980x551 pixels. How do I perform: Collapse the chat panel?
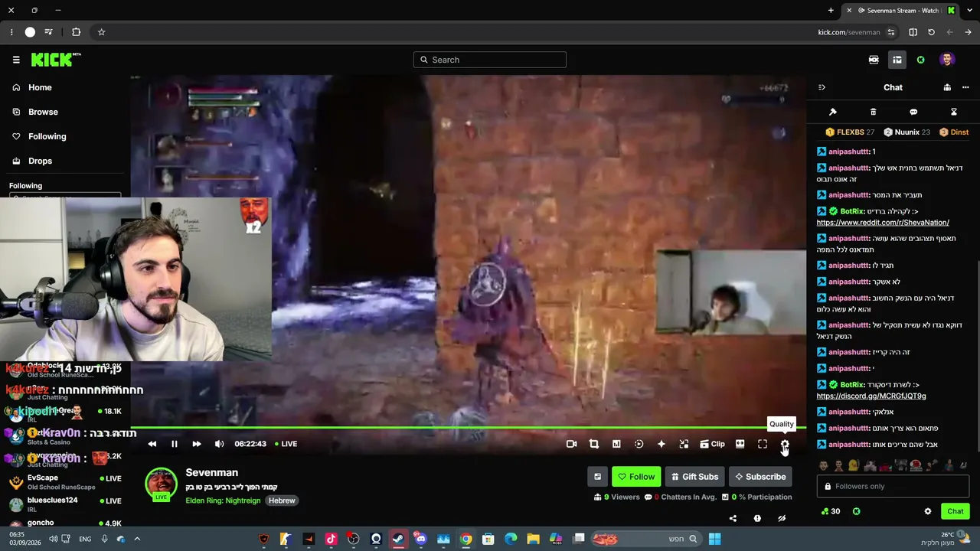coord(822,87)
